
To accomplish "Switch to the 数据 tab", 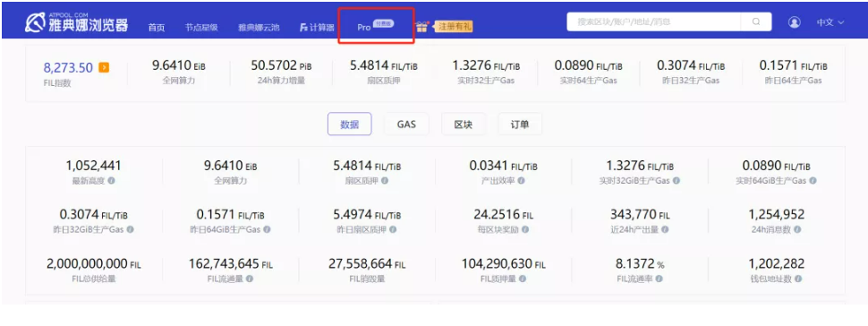I will pyautogui.click(x=349, y=124).
